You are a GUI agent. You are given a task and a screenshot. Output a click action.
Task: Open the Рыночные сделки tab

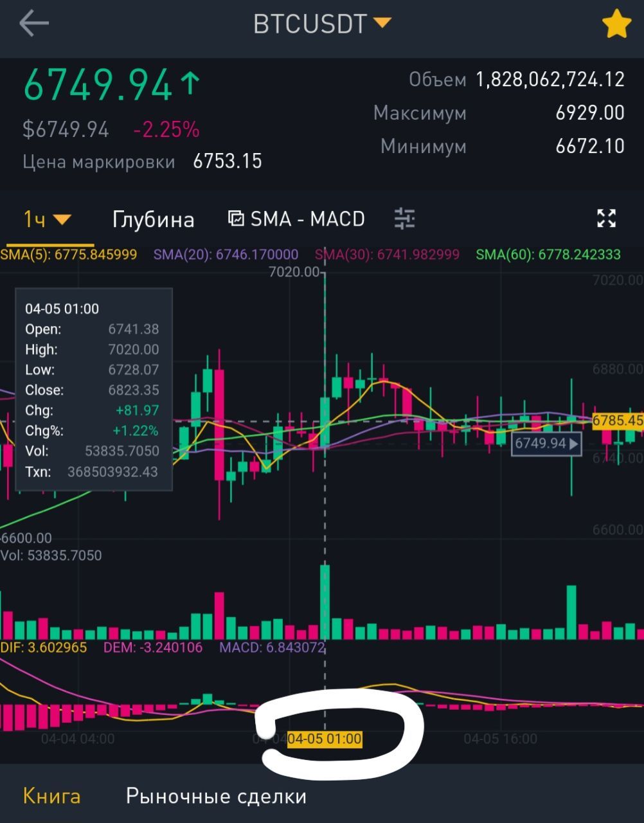(216, 796)
